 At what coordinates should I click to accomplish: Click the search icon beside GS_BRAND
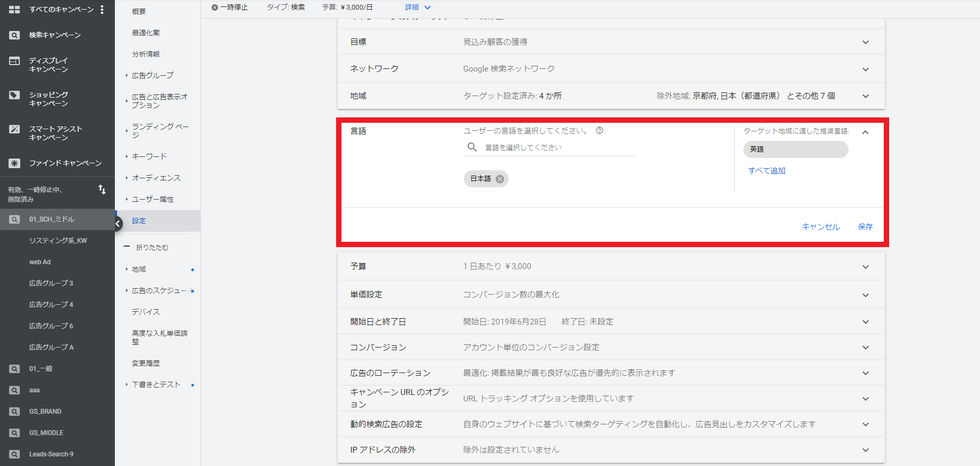(x=14, y=412)
